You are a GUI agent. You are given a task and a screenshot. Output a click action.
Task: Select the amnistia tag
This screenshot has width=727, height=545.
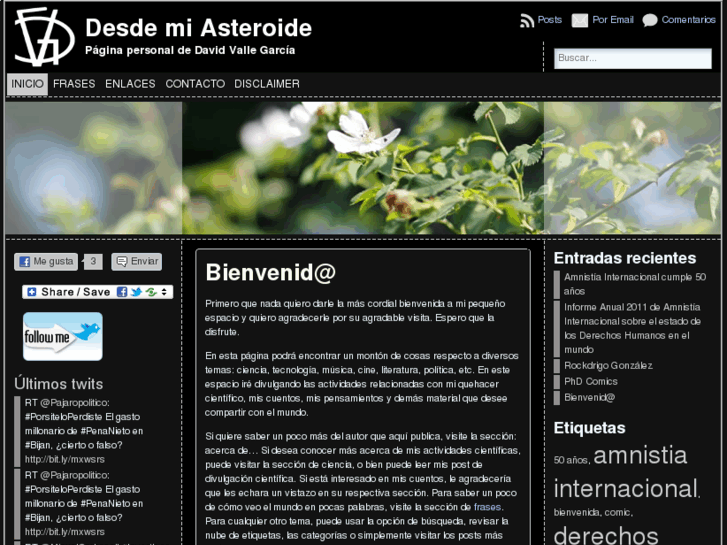(640, 455)
